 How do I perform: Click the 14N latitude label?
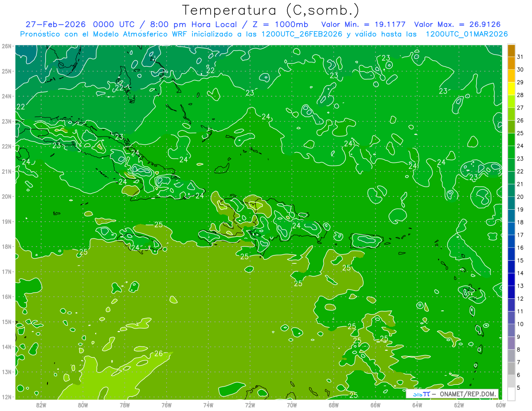click(x=7, y=347)
